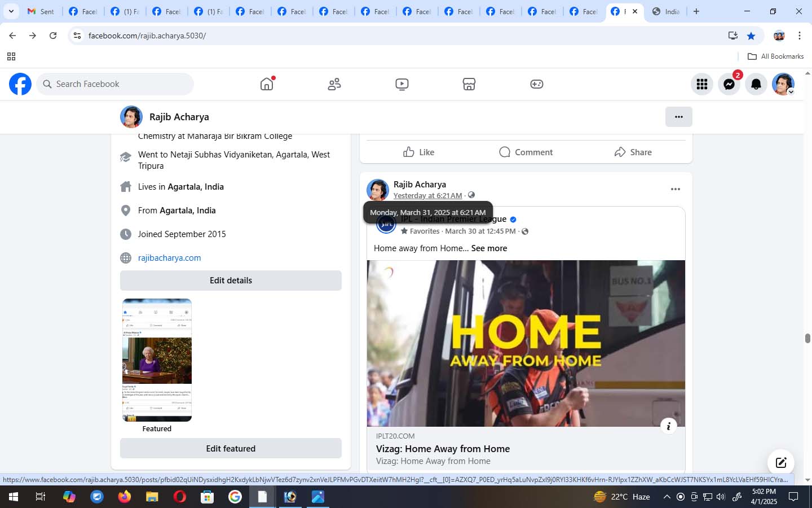The width and height of the screenshot is (812, 508).
Task: Click the Comment button on the post
Action: (x=526, y=152)
